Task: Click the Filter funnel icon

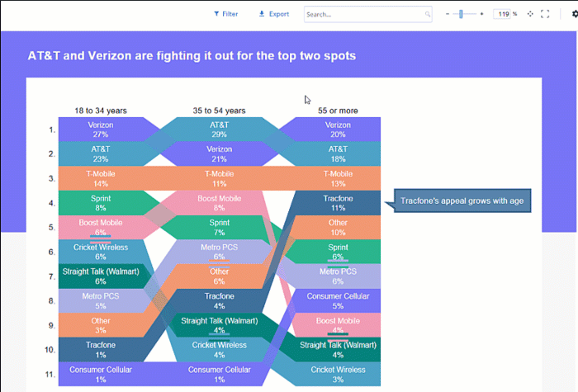Action: [x=217, y=14]
